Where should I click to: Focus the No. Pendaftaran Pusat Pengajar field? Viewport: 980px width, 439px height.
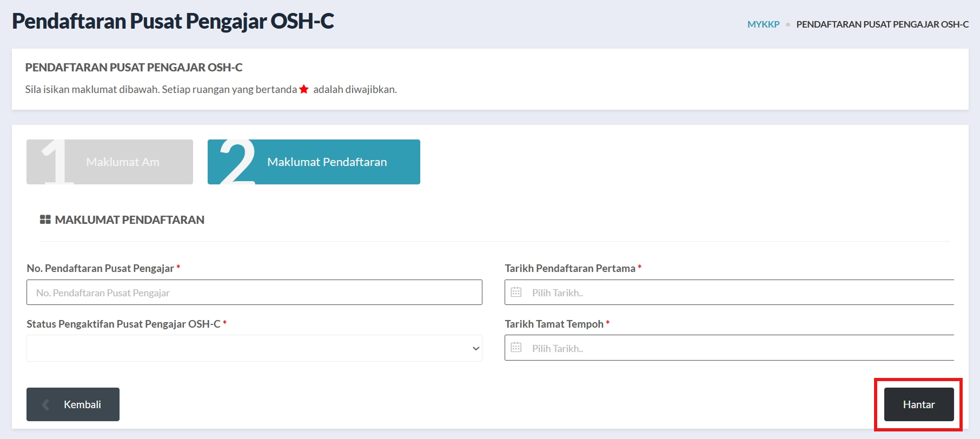(x=254, y=292)
